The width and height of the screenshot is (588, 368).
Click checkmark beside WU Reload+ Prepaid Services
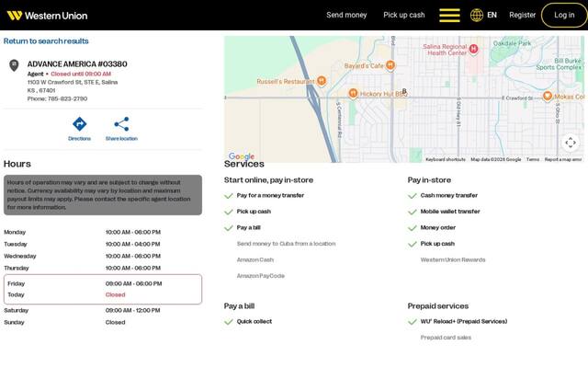pyautogui.click(x=413, y=322)
